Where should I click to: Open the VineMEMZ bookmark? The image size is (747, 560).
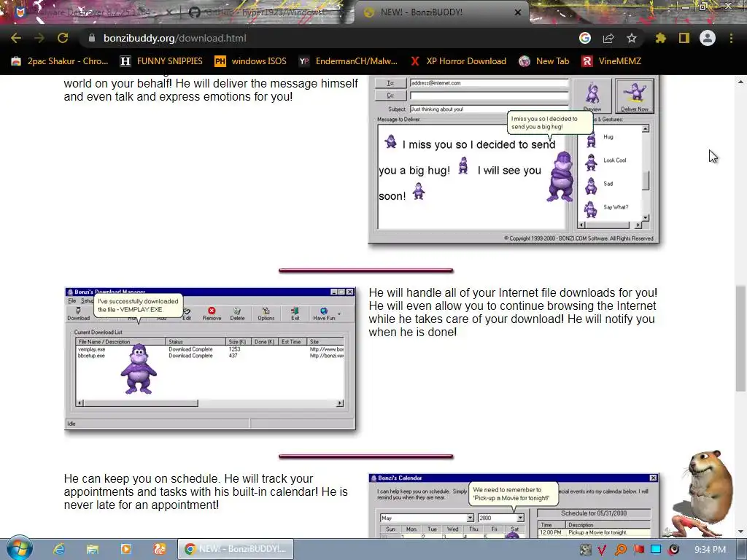point(612,61)
